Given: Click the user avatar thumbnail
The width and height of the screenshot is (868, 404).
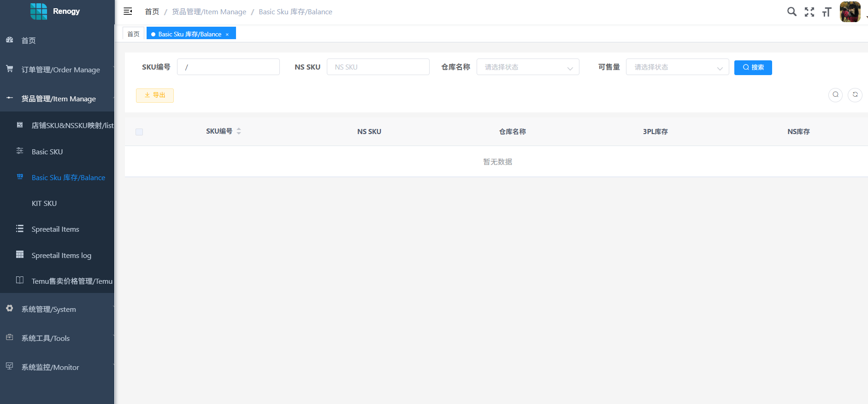Looking at the screenshot, I should (x=850, y=12).
